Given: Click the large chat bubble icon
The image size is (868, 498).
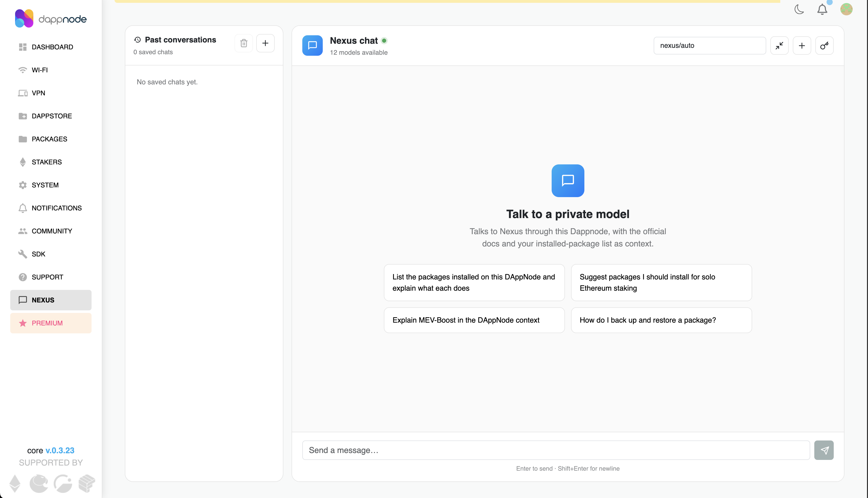Looking at the screenshot, I should click(567, 180).
